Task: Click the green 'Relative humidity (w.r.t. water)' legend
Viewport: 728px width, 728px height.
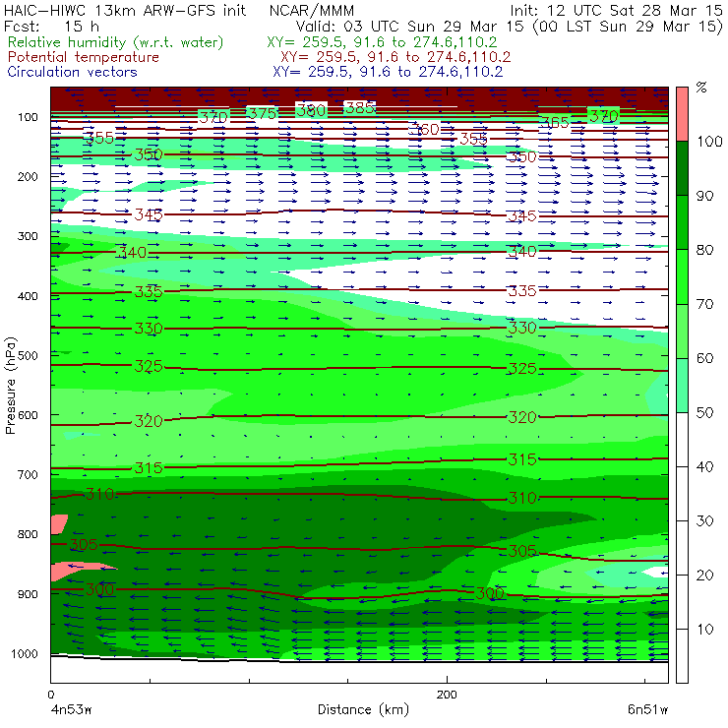Action: pyautogui.click(x=116, y=42)
